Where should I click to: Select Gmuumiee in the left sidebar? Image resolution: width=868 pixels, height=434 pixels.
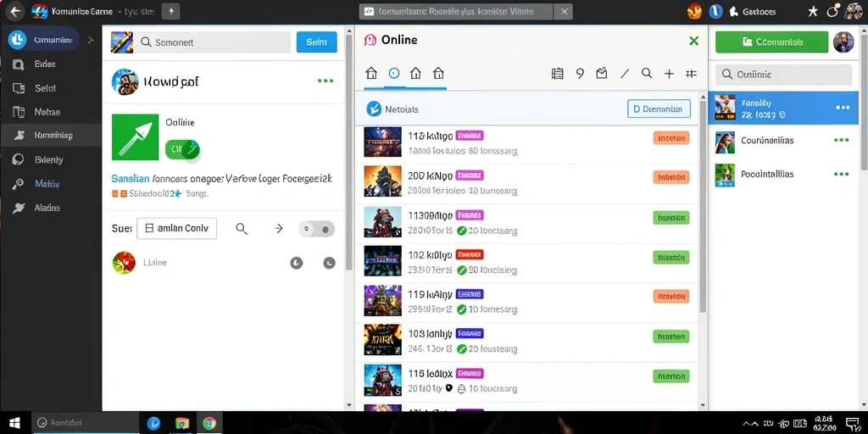42,40
